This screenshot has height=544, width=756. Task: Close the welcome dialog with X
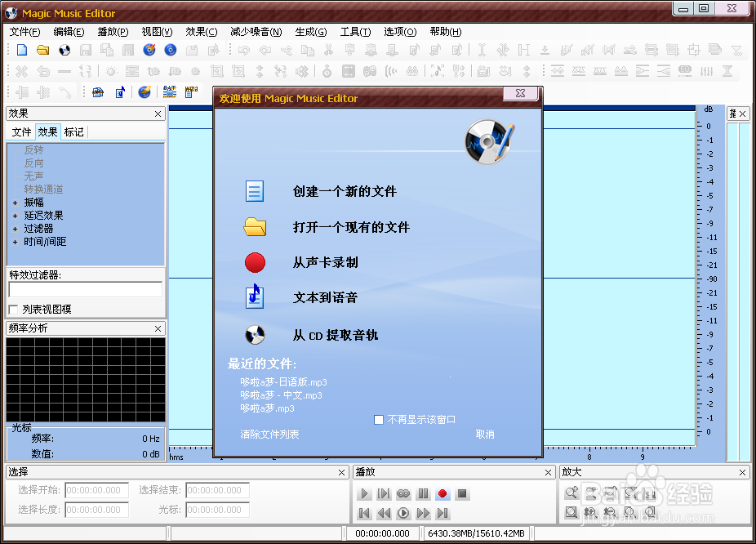[x=520, y=93]
